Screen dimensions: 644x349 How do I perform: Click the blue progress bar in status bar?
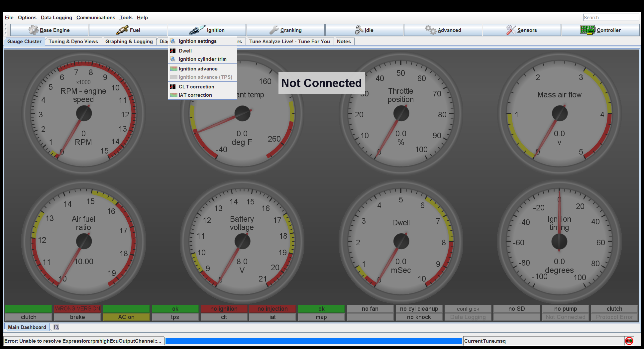click(314, 341)
